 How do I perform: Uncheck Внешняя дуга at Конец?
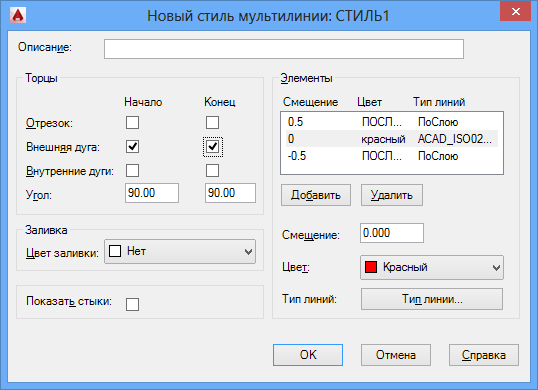coord(213,147)
